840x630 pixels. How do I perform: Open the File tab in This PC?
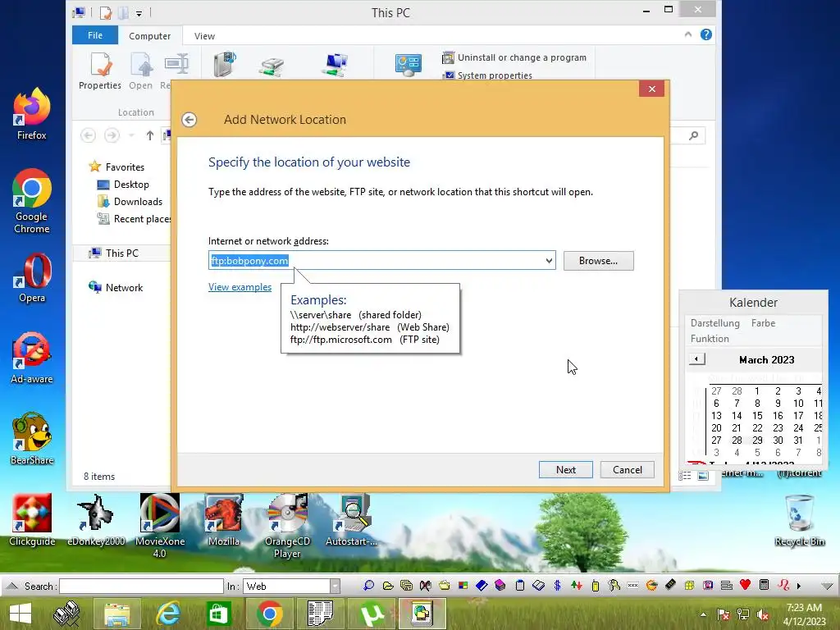(95, 35)
